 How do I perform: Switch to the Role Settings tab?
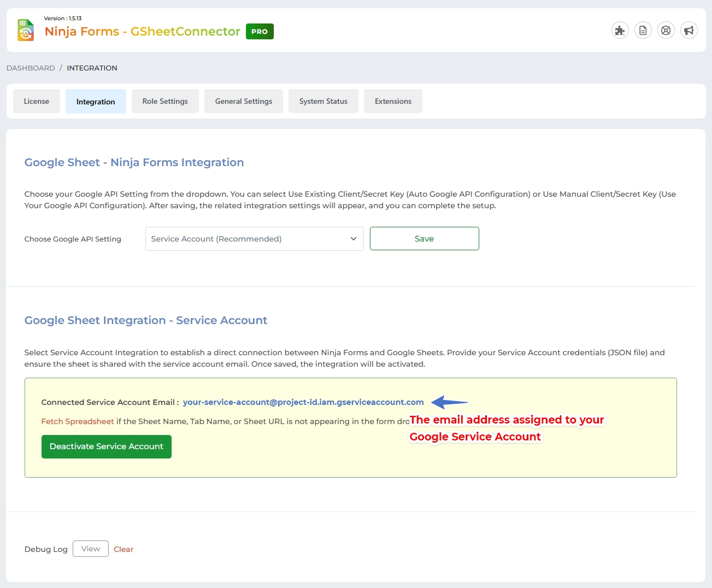pos(165,102)
